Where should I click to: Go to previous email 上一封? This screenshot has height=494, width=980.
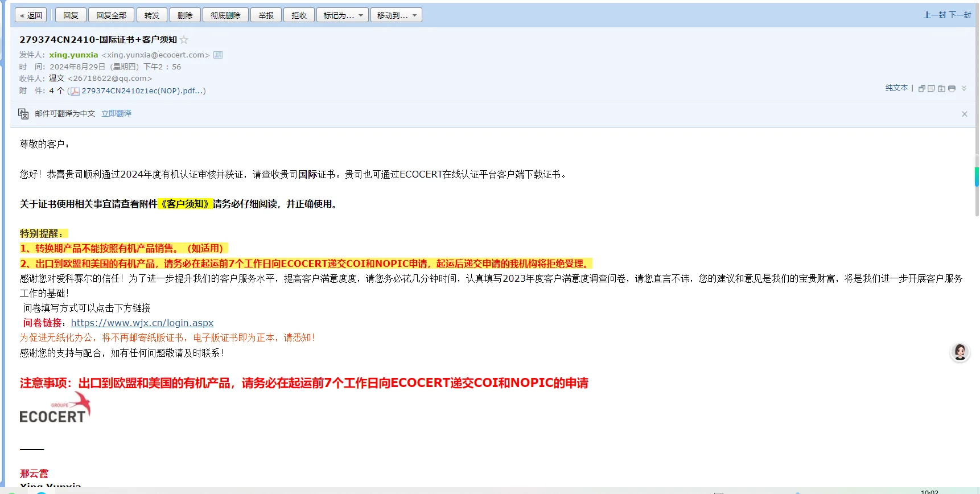[935, 15]
